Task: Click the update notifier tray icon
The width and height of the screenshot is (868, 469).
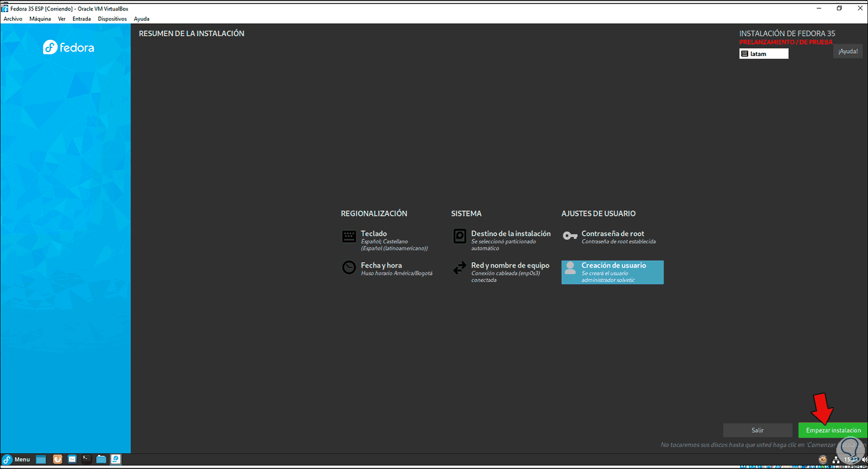Action: click(x=823, y=459)
